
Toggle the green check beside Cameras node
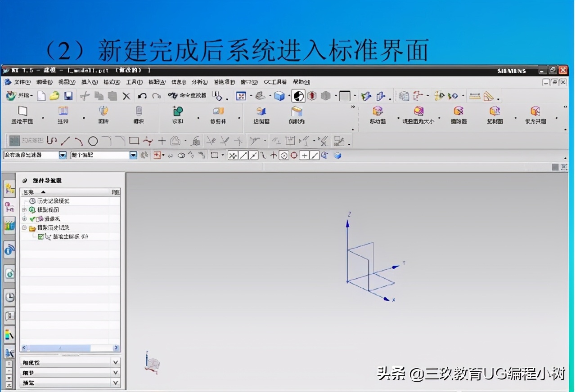[32, 218]
